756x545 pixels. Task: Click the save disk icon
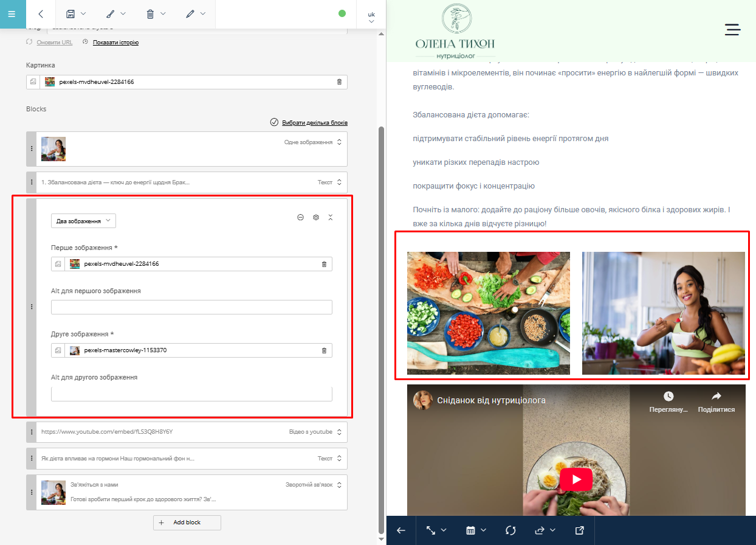(71, 14)
